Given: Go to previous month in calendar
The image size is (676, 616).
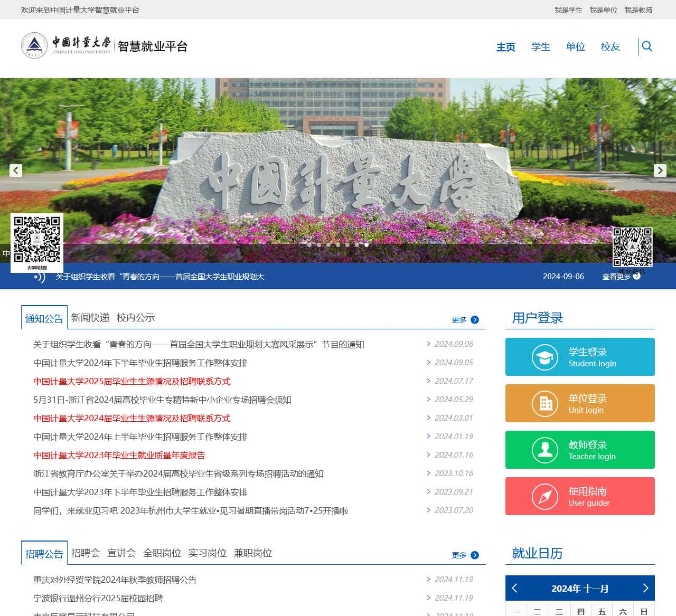Looking at the screenshot, I should click(515, 588).
